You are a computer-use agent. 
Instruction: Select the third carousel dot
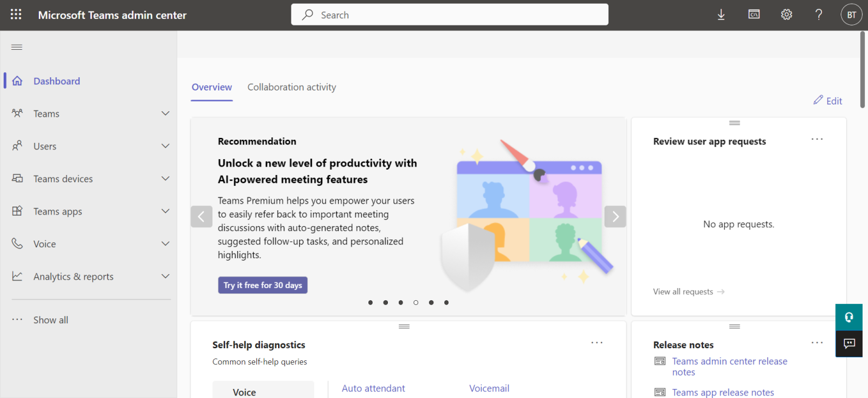coord(401,302)
